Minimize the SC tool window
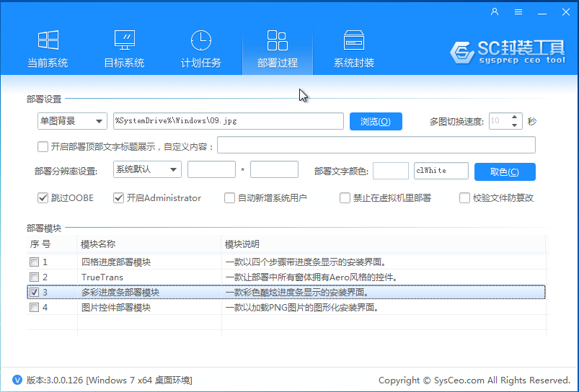Image resolution: width=579 pixels, height=392 pixels. point(542,12)
